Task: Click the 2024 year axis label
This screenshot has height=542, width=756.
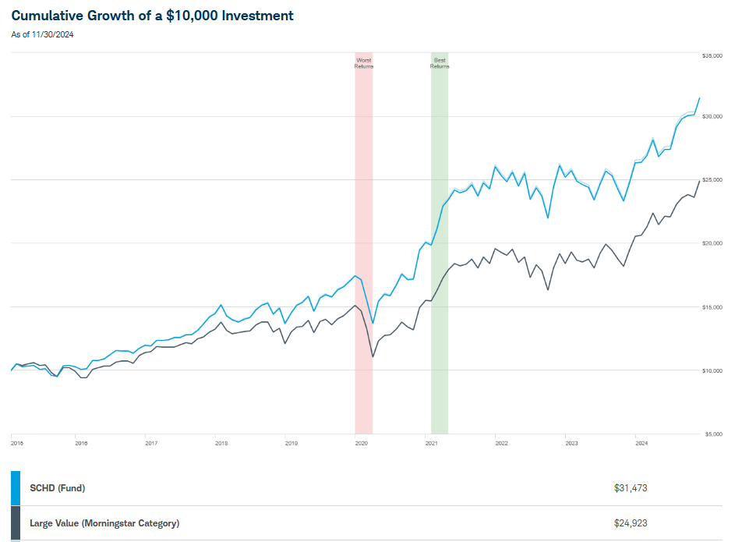Action: tap(641, 443)
